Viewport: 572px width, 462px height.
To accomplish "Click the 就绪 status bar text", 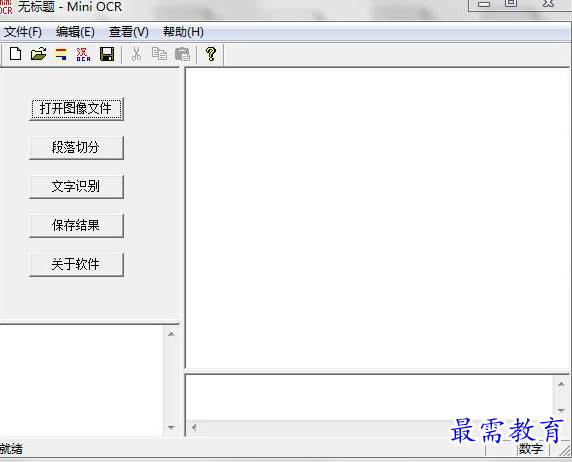I will pos(11,449).
